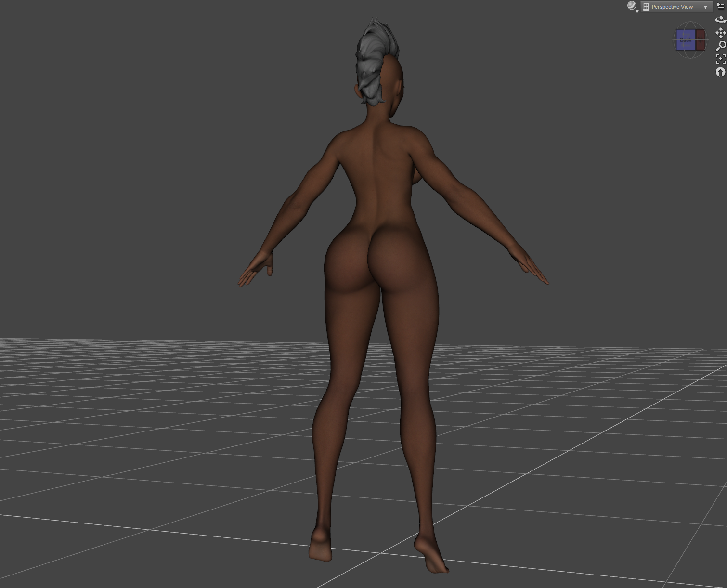
Task: Open the draw style sphere menu
Action: 632,6
